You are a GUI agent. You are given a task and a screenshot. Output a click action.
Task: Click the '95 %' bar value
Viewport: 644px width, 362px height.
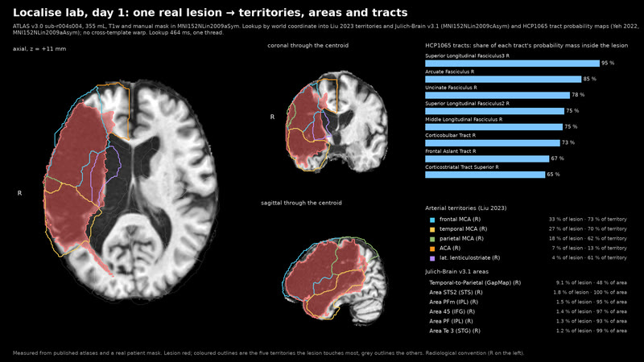(x=608, y=64)
